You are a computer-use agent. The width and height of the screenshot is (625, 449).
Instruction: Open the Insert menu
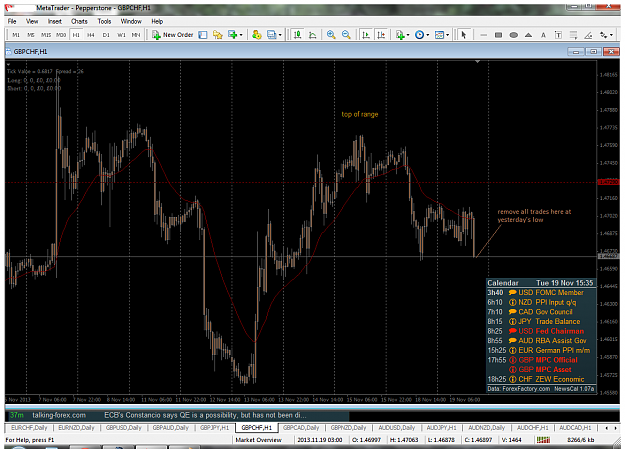55,22
